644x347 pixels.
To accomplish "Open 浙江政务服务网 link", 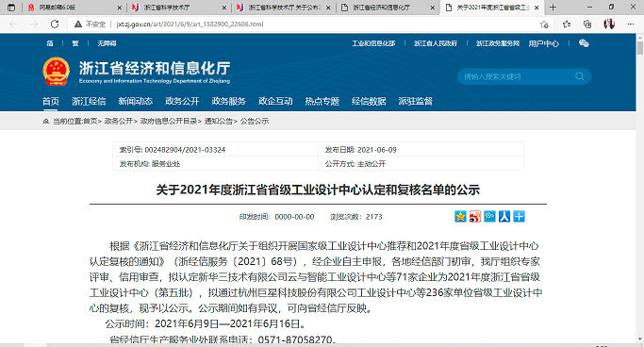I will pos(498,43).
